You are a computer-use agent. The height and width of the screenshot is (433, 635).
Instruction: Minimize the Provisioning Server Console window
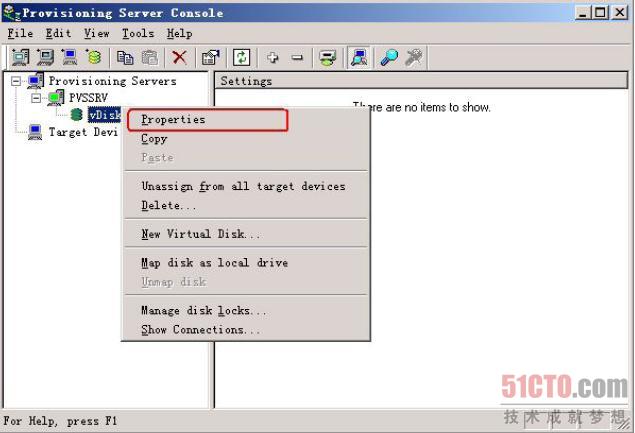[x=583, y=13]
